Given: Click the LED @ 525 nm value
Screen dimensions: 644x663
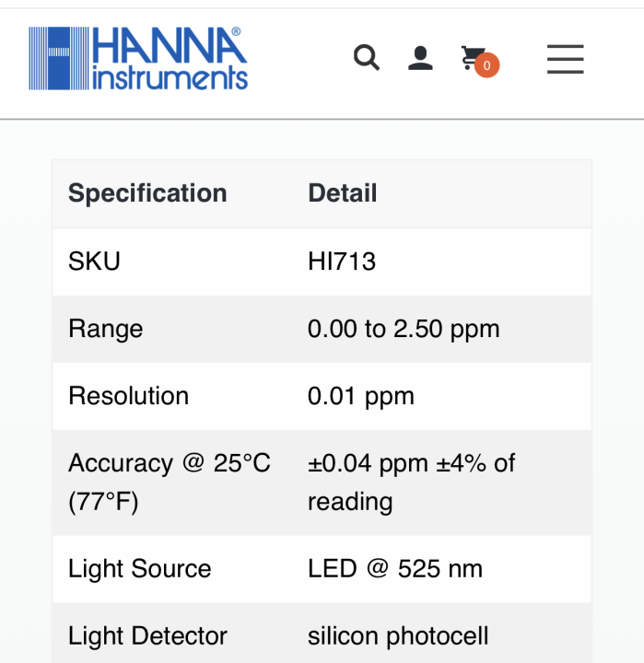Looking at the screenshot, I should tap(395, 568).
